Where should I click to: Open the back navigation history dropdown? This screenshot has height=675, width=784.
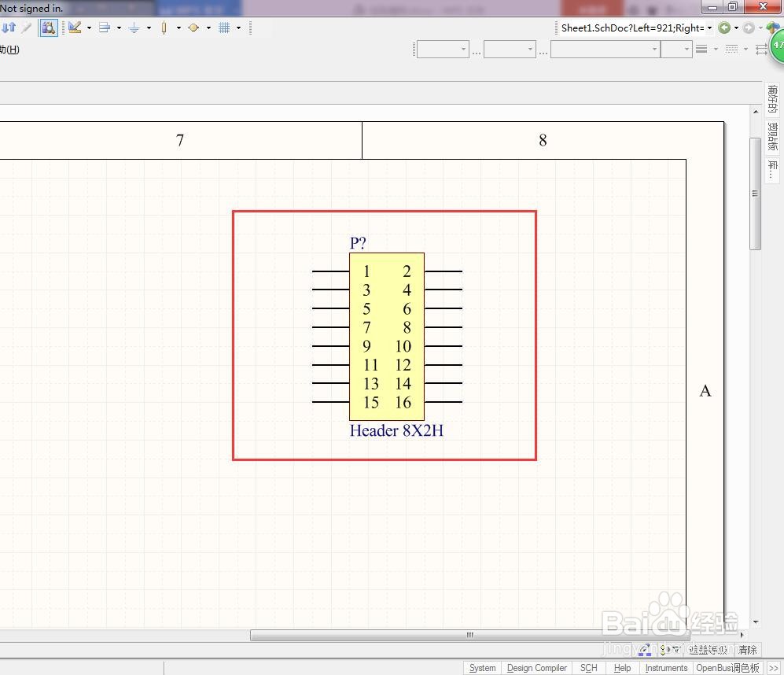tap(736, 28)
